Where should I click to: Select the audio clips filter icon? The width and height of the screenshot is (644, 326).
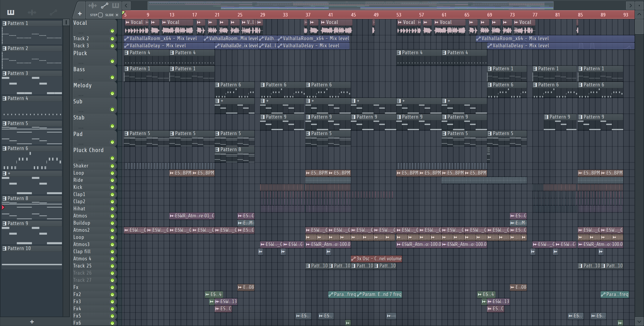coord(32,12)
